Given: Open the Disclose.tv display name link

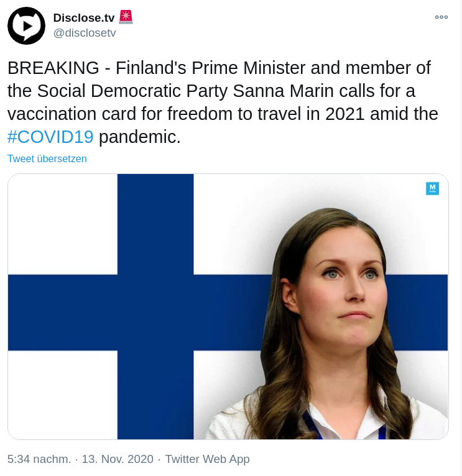Looking at the screenshot, I should [x=84, y=17].
